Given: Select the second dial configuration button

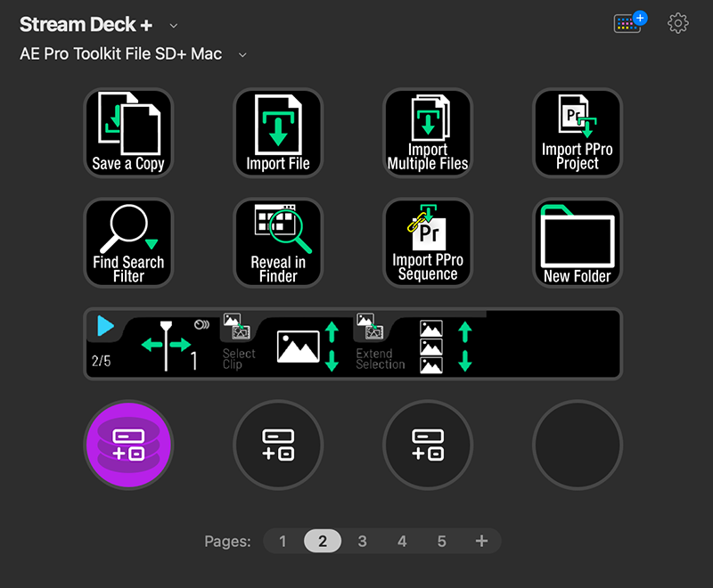Looking at the screenshot, I should coord(278,445).
